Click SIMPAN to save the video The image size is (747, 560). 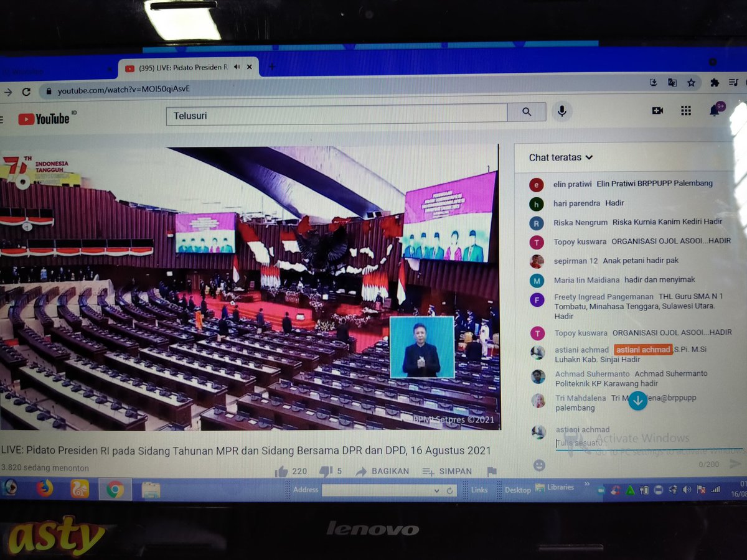[x=448, y=472]
